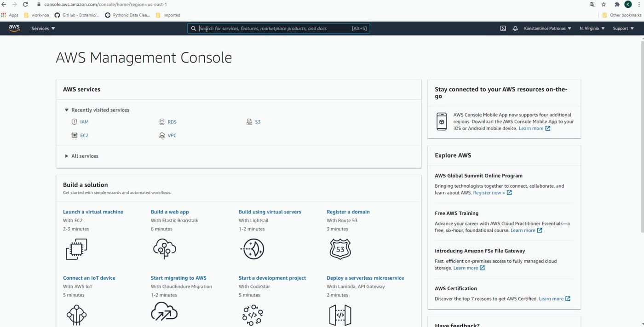Click the AWS IoT tree illustration
The height and width of the screenshot is (327, 644).
(x=76, y=315)
